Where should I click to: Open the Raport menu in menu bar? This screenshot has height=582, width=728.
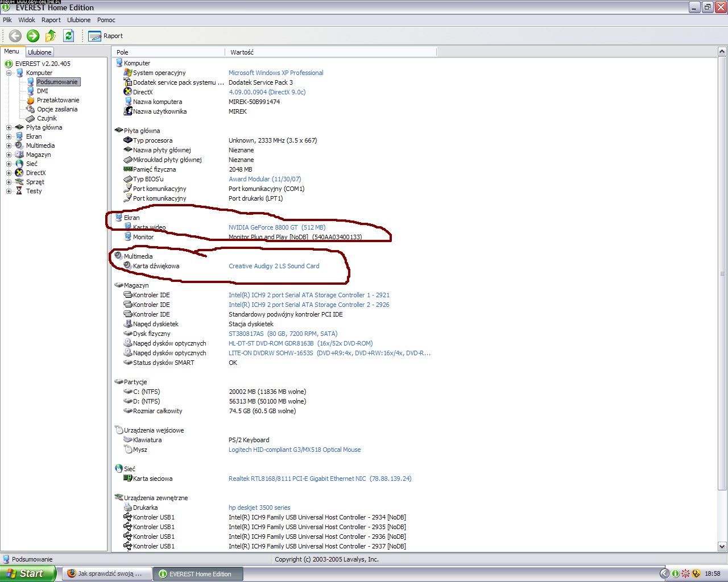[x=51, y=20]
